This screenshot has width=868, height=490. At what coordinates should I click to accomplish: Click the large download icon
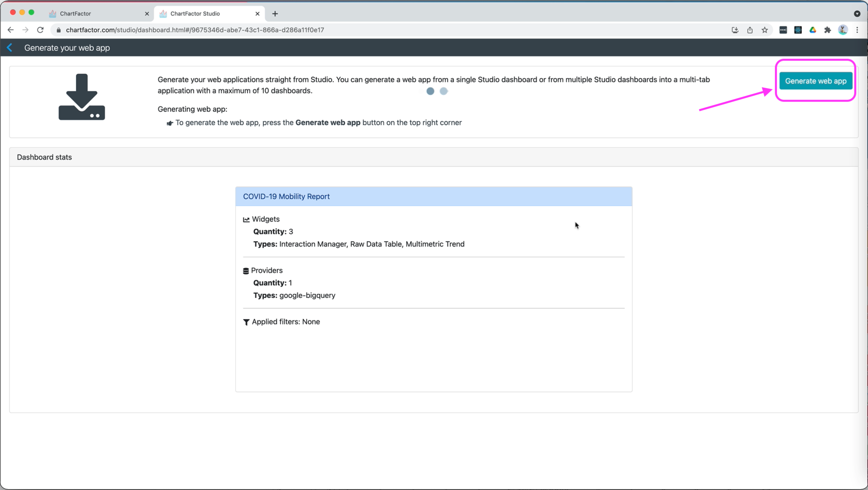[x=82, y=97]
